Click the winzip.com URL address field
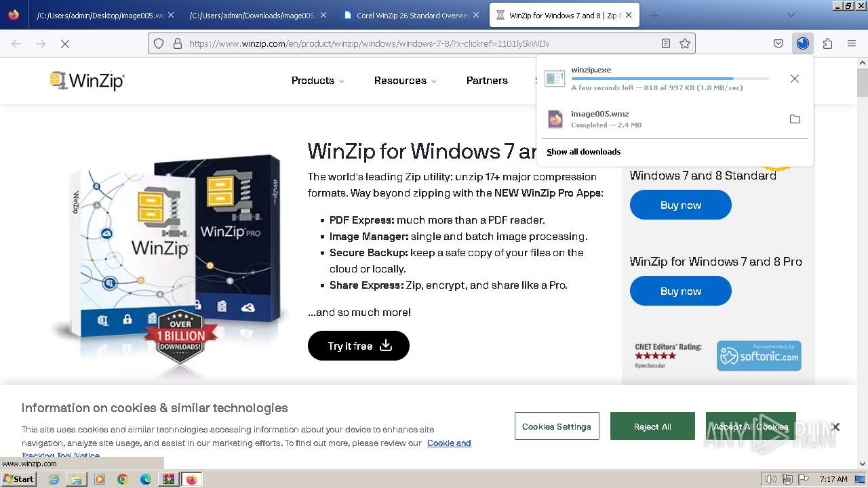Screen dimensions: 868x488 (x=420, y=43)
